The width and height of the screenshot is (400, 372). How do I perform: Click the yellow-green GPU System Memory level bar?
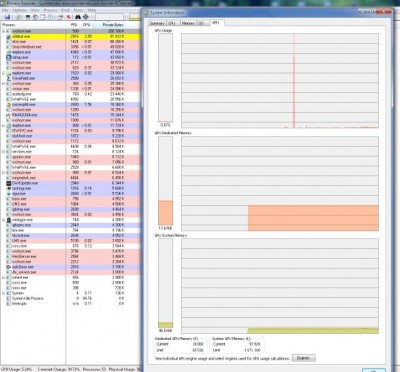pyautogui.click(x=165, y=325)
